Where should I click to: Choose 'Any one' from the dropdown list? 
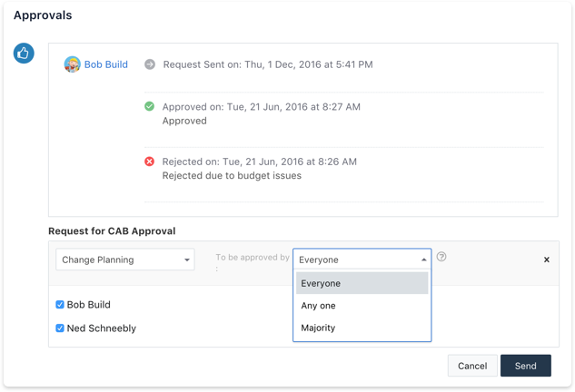pos(362,306)
